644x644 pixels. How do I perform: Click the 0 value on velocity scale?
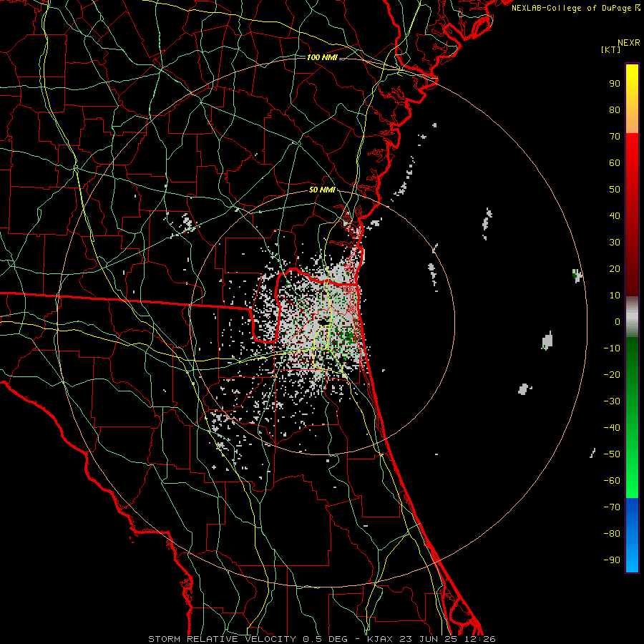pos(618,321)
